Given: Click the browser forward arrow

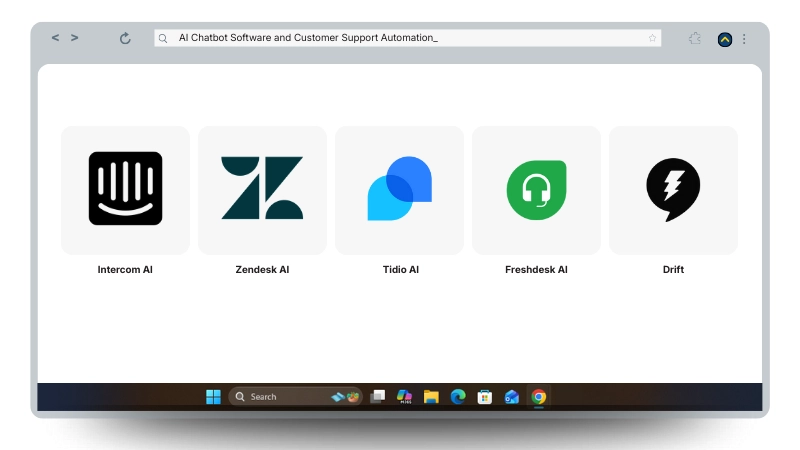Looking at the screenshot, I should pyautogui.click(x=74, y=38).
